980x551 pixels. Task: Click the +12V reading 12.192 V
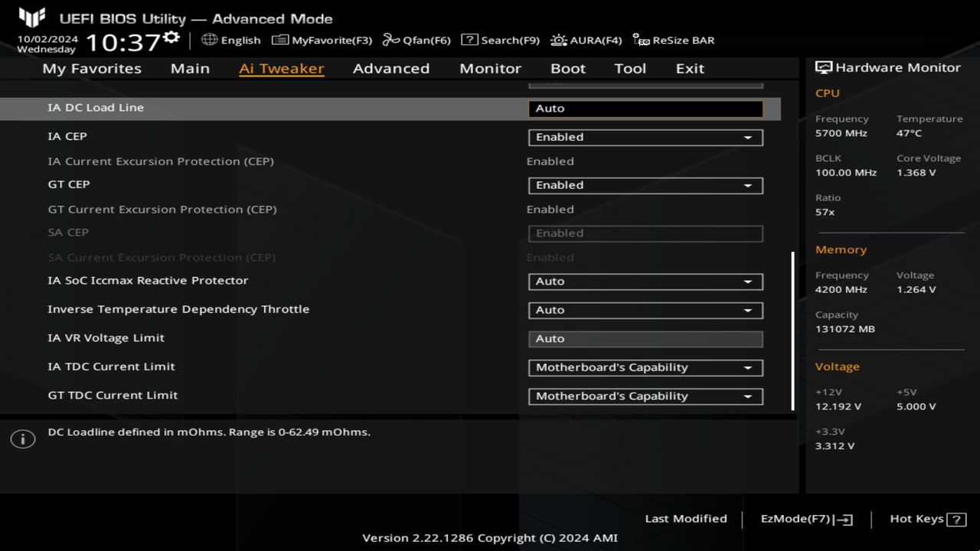point(838,407)
